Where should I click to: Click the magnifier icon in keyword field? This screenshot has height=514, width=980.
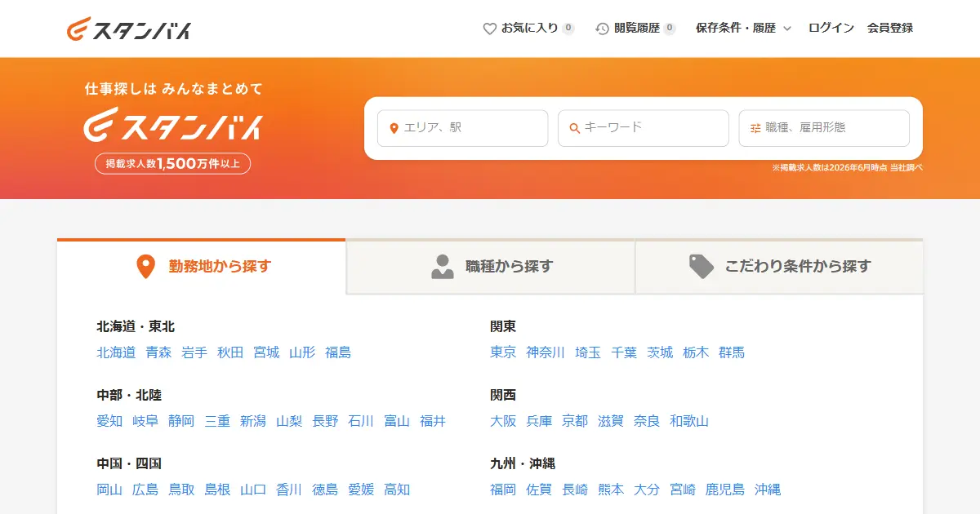point(575,128)
